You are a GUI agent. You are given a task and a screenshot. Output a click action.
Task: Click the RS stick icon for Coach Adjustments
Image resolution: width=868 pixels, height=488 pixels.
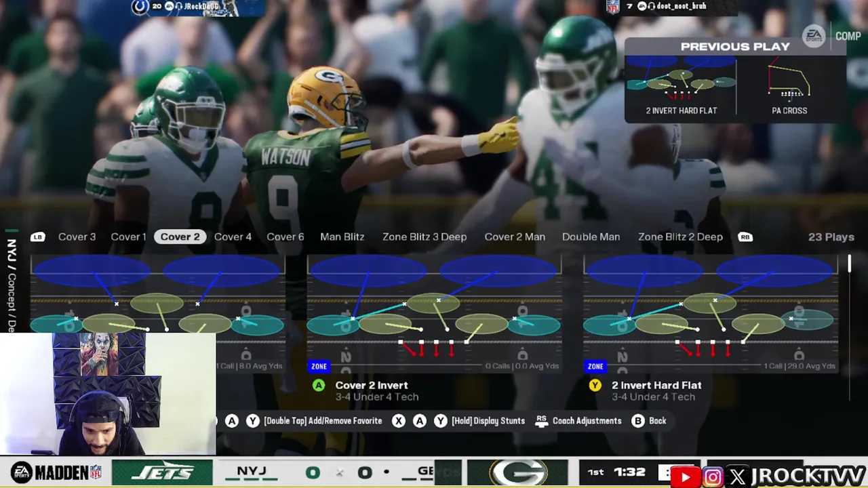pos(541,421)
